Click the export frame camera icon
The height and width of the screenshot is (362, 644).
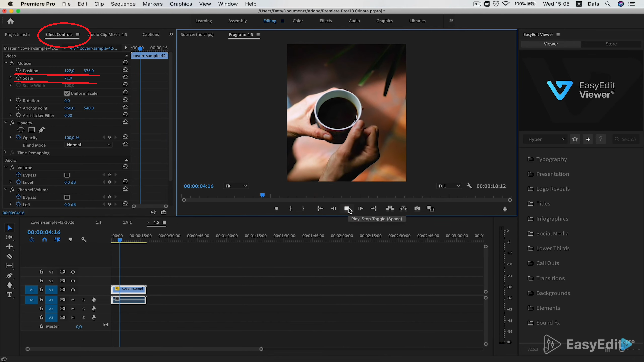pos(417,208)
